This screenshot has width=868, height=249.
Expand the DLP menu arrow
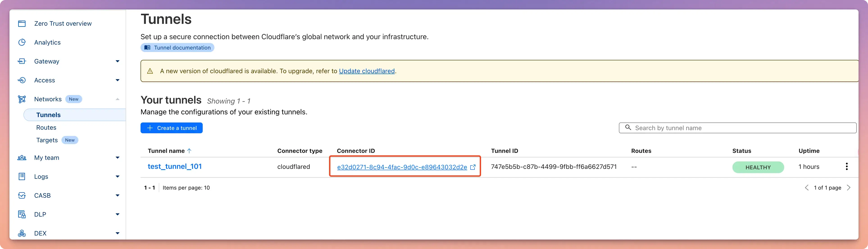point(118,214)
